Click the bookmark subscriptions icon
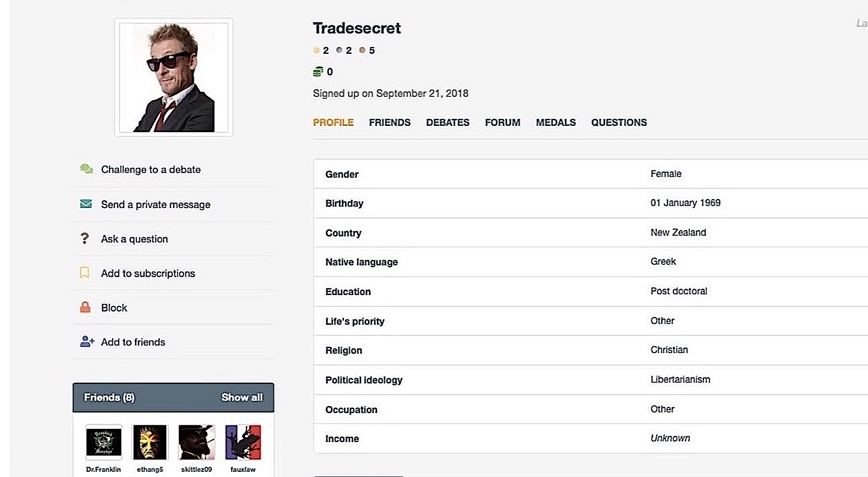The width and height of the screenshot is (868, 477). coord(84,273)
